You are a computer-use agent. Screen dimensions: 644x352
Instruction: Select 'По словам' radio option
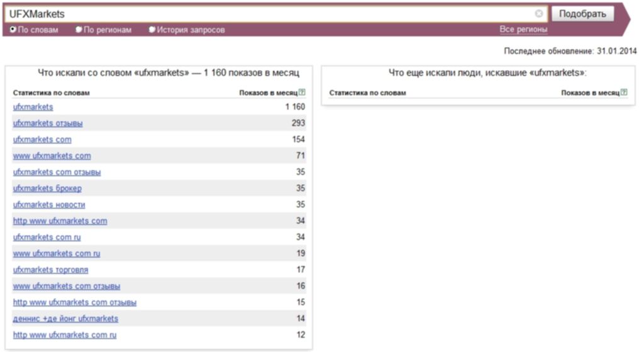click(x=13, y=30)
